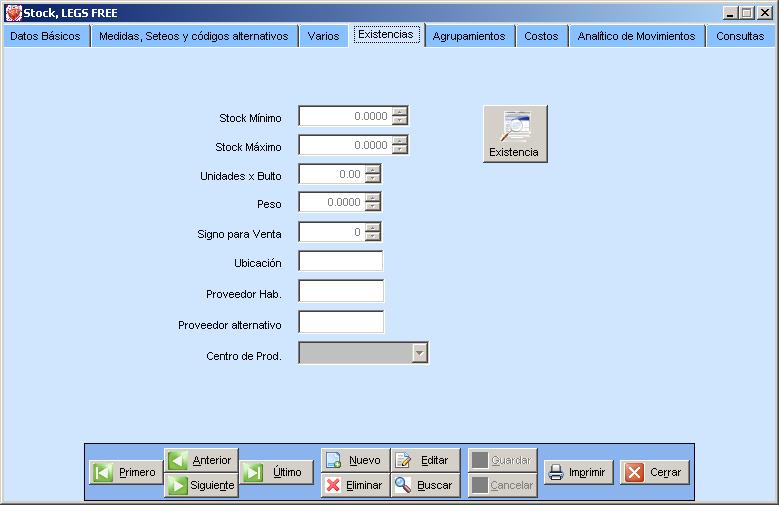
Task: Close the form with Cerrar
Action: click(x=655, y=473)
